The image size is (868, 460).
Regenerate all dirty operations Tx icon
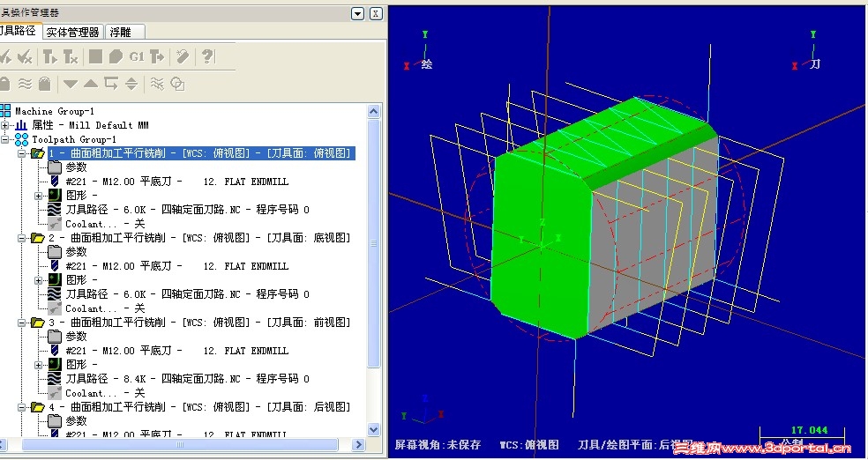71,56
